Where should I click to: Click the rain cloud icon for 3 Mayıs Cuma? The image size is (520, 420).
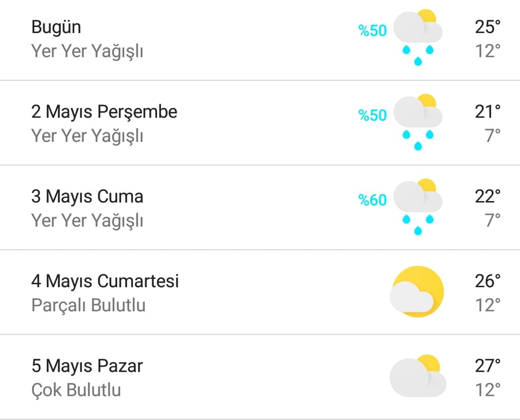(x=418, y=207)
